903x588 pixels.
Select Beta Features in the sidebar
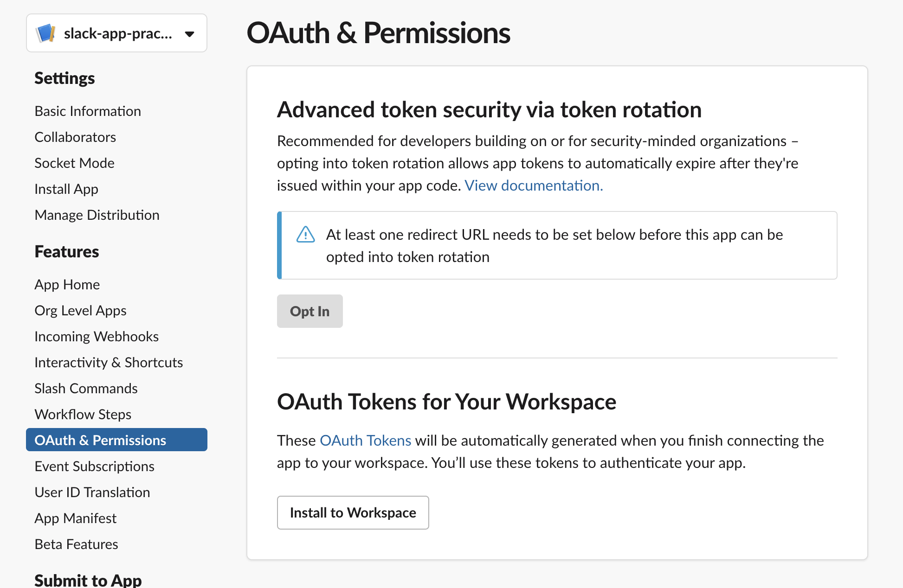[x=76, y=544]
